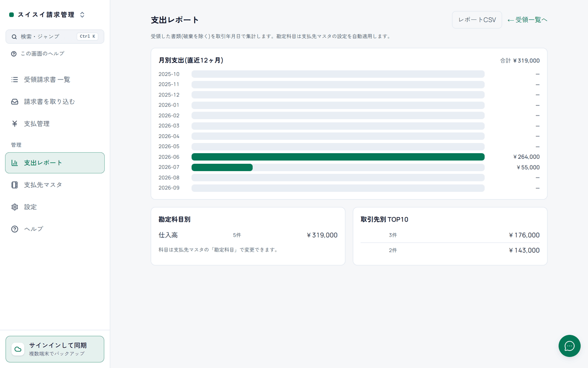588x368 pixels.
Task: Click the cloud sync icon
Action: [18, 349]
